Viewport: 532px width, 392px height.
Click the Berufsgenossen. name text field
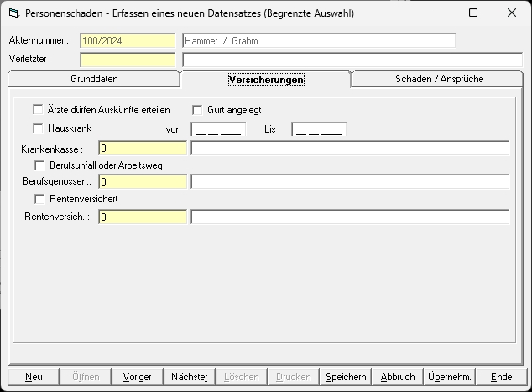pos(350,181)
